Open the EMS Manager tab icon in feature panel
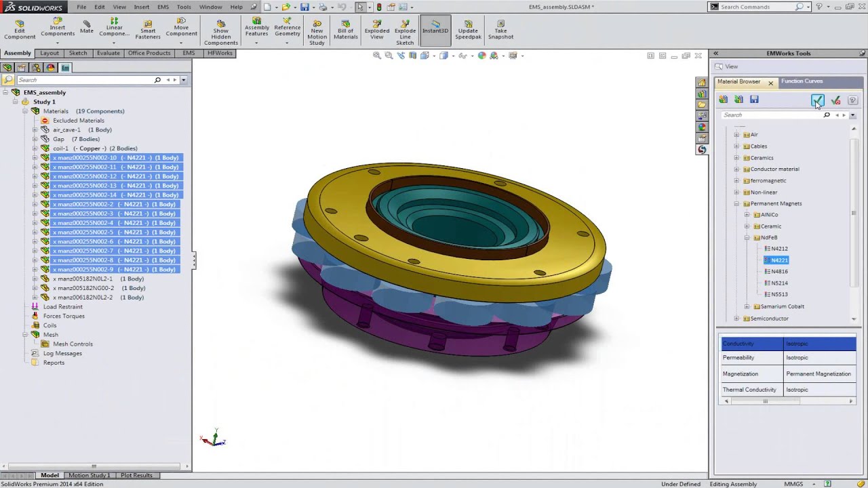This screenshot has height=488, width=868. (65, 68)
